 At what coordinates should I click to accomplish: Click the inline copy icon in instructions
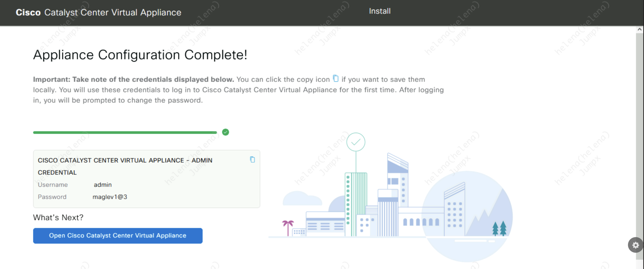335,79
